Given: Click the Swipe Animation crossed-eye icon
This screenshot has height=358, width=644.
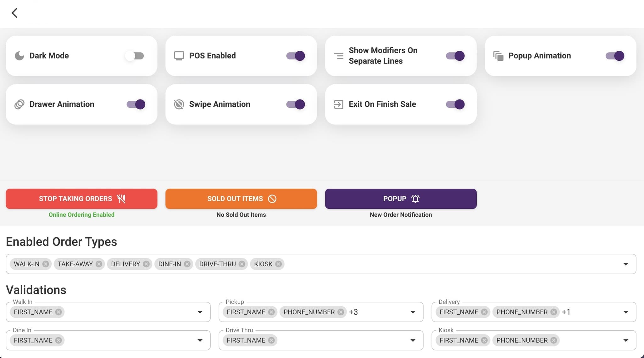Looking at the screenshot, I should [179, 104].
